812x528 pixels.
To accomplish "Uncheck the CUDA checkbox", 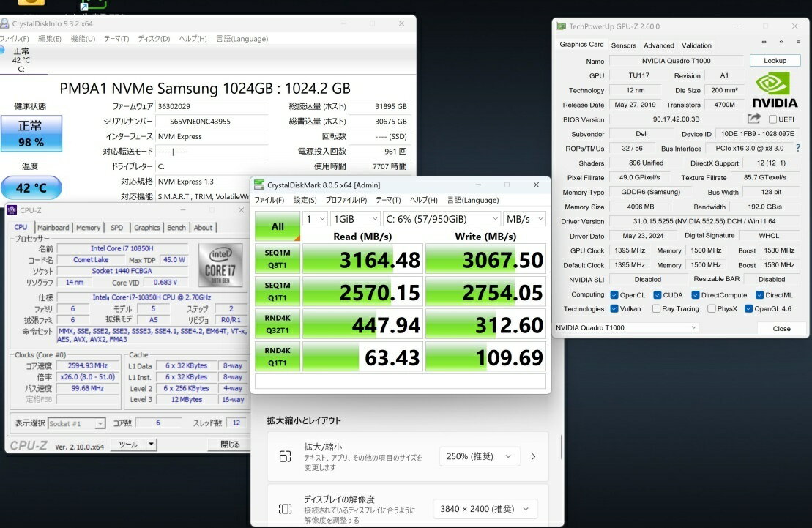I will tap(655, 295).
